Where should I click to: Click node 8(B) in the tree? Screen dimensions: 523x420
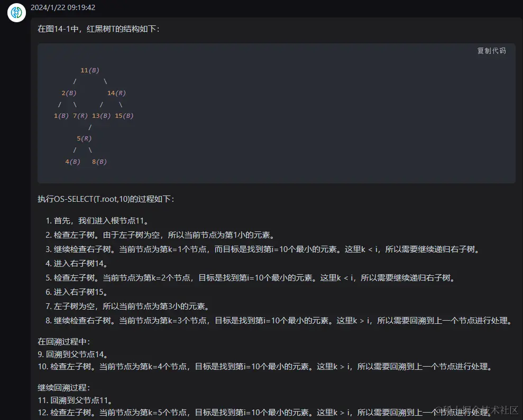tap(99, 161)
